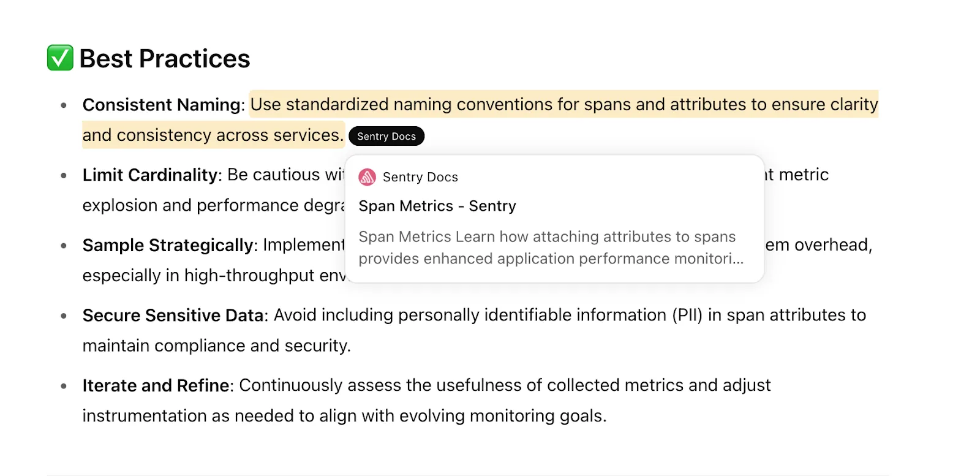Screen dimensions: 980x476
Task: Click the bold 'Sample Strategically' label
Action: tap(168, 245)
